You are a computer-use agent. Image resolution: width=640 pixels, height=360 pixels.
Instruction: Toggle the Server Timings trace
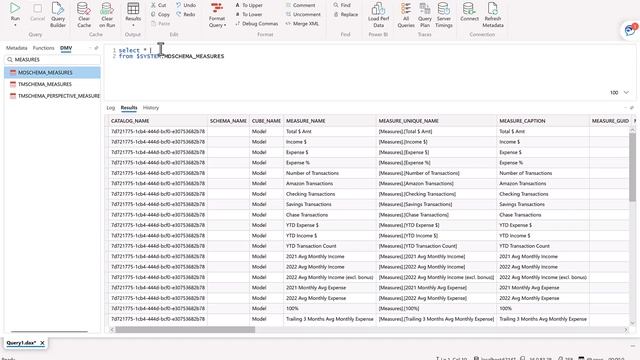click(444, 15)
